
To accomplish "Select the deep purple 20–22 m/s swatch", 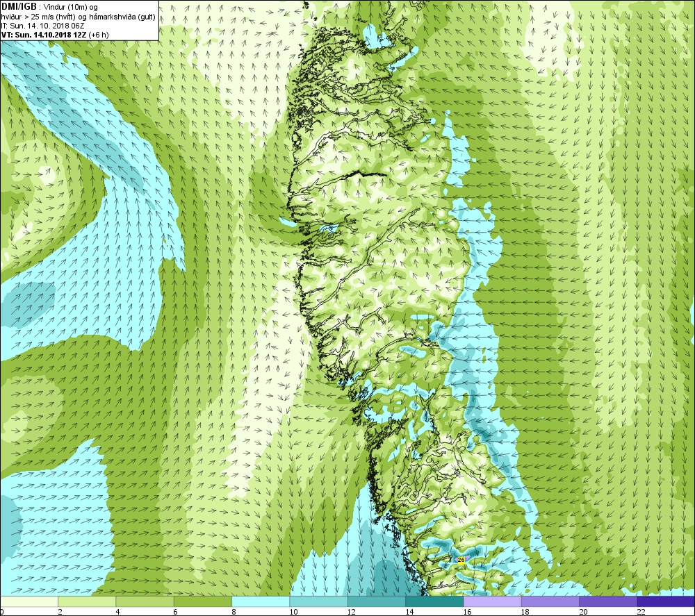I will (x=607, y=601).
